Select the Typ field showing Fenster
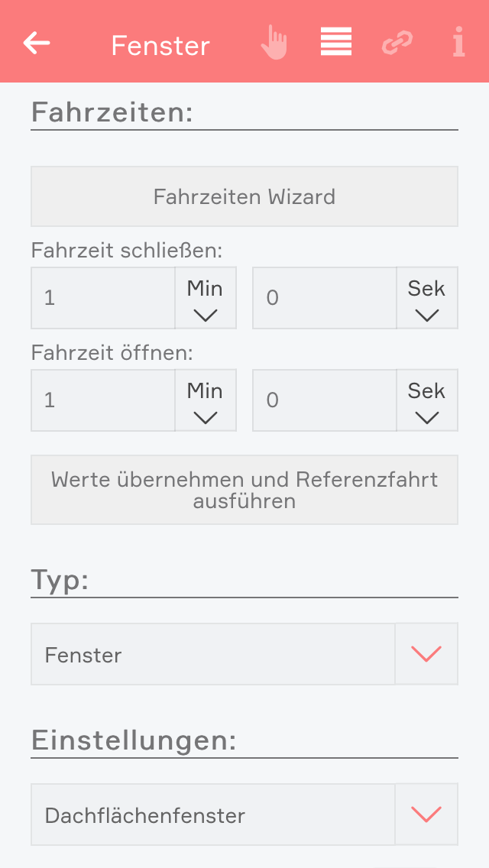Screen dimensions: 489x868 coord(212,654)
